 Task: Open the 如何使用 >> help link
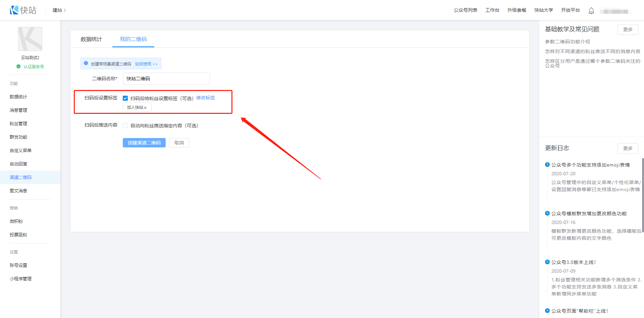(x=146, y=64)
